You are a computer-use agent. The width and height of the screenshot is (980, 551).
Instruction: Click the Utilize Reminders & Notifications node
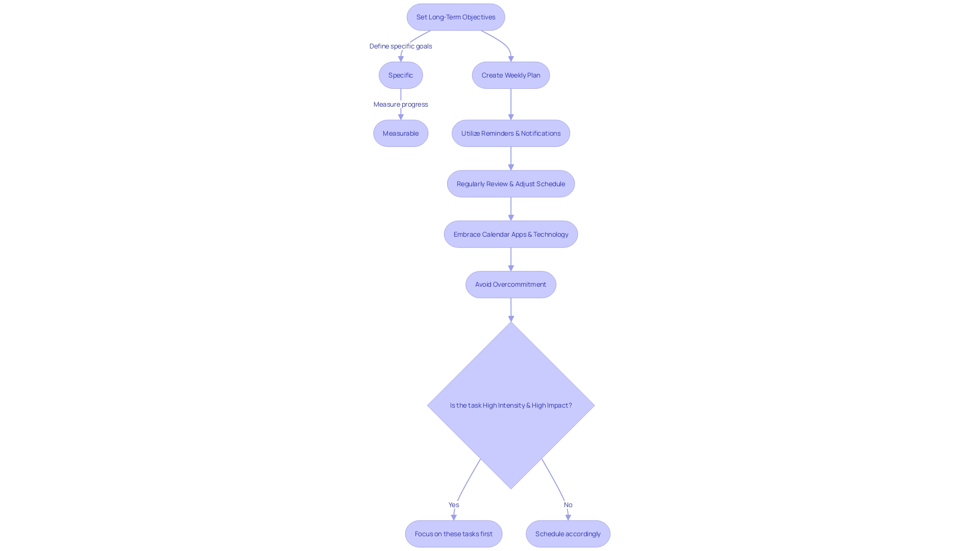(511, 133)
